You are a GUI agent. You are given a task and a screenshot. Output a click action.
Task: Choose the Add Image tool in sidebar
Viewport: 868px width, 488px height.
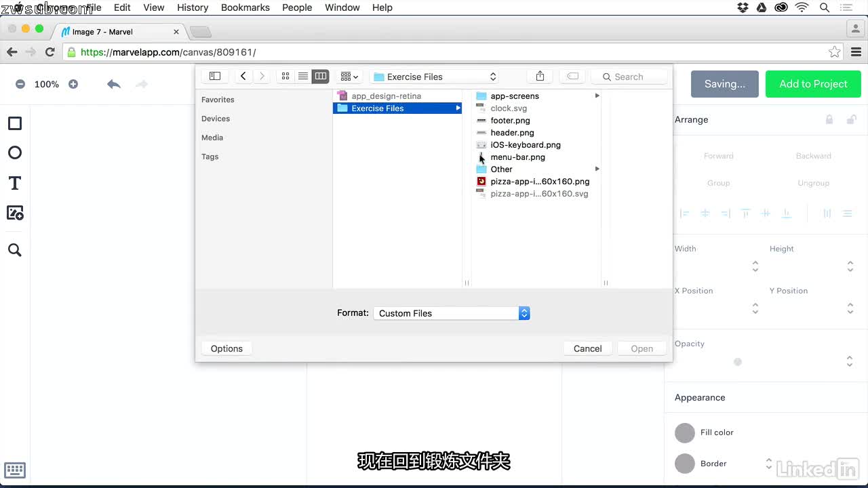tap(15, 213)
